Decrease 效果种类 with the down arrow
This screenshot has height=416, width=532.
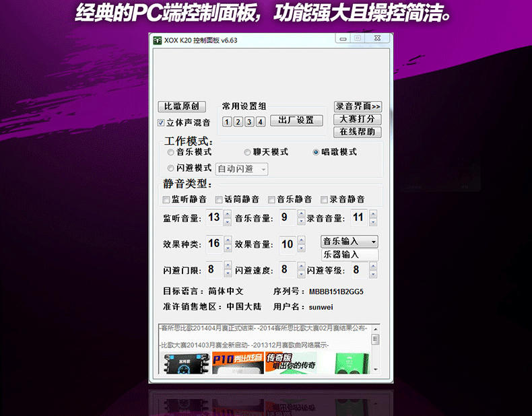click(227, 248)
